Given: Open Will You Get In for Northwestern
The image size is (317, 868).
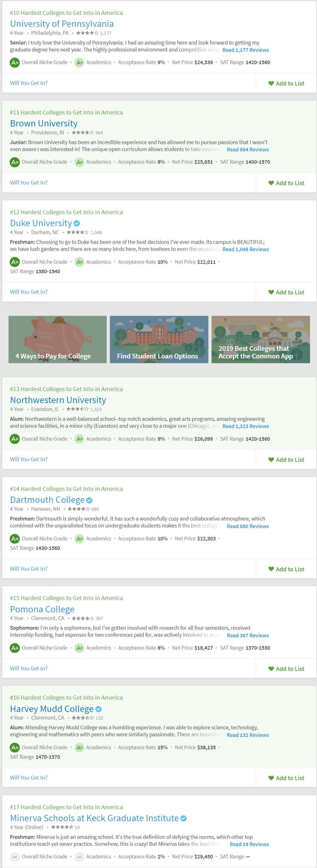Looking at the screenshot, I should [29, 459].
